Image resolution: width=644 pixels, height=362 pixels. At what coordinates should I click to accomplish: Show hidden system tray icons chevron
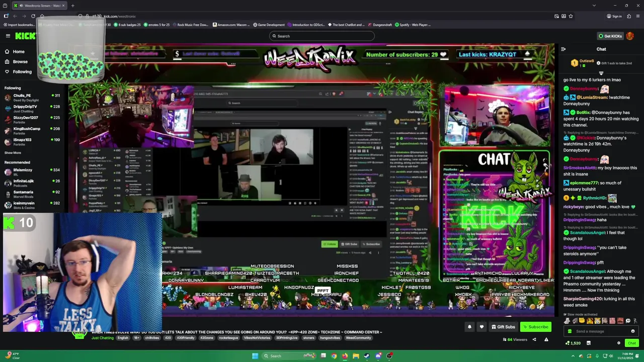coord(573,356)
